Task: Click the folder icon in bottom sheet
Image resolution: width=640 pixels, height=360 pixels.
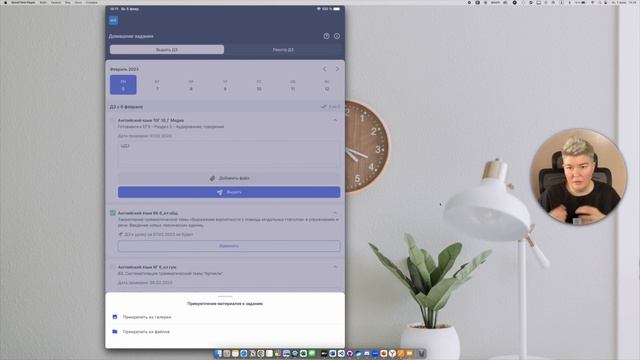Action: tap(115, 331)
